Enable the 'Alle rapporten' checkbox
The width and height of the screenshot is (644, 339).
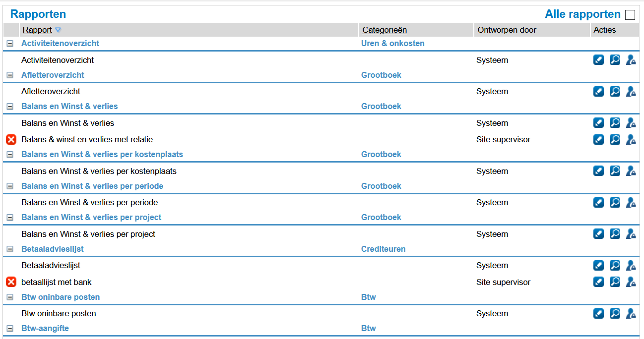click(x=630, y=15)
